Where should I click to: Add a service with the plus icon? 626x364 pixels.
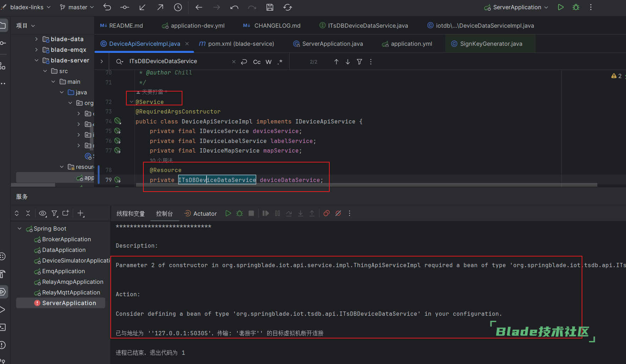pos(81,213)
